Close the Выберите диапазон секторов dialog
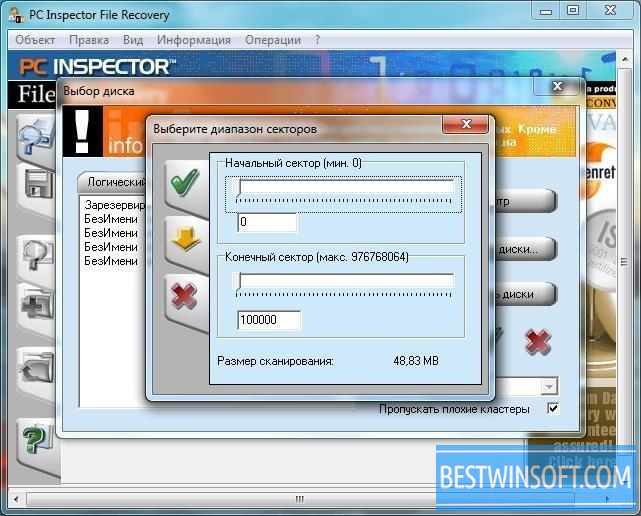641x516 pixels. (x=466, y=124)
